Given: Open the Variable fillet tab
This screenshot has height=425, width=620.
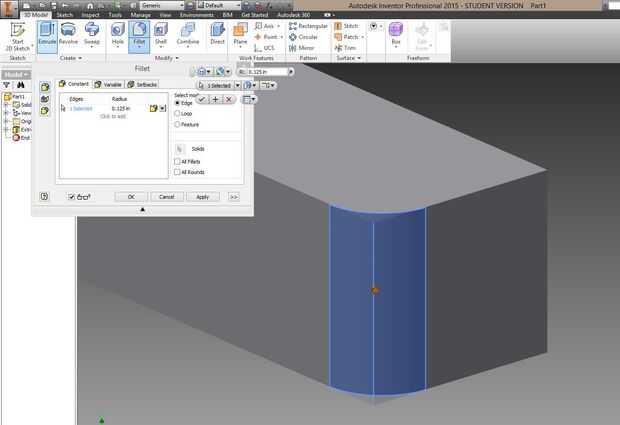Looking at the screenshot, I should click(x=108, y=84).
